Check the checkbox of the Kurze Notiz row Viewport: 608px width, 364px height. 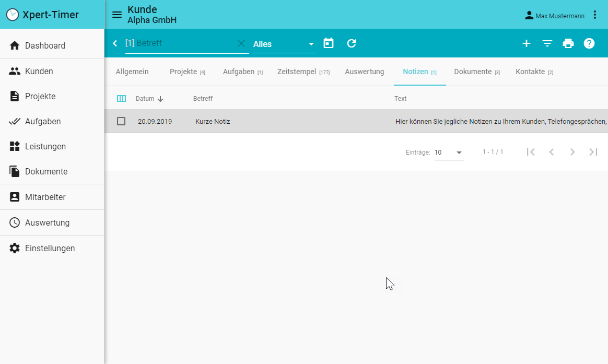click(x=122, y=121)
